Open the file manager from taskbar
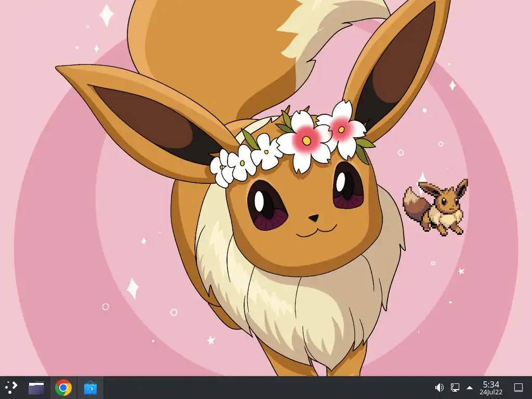This screenshot has width=532, height=399. [36, 388]
